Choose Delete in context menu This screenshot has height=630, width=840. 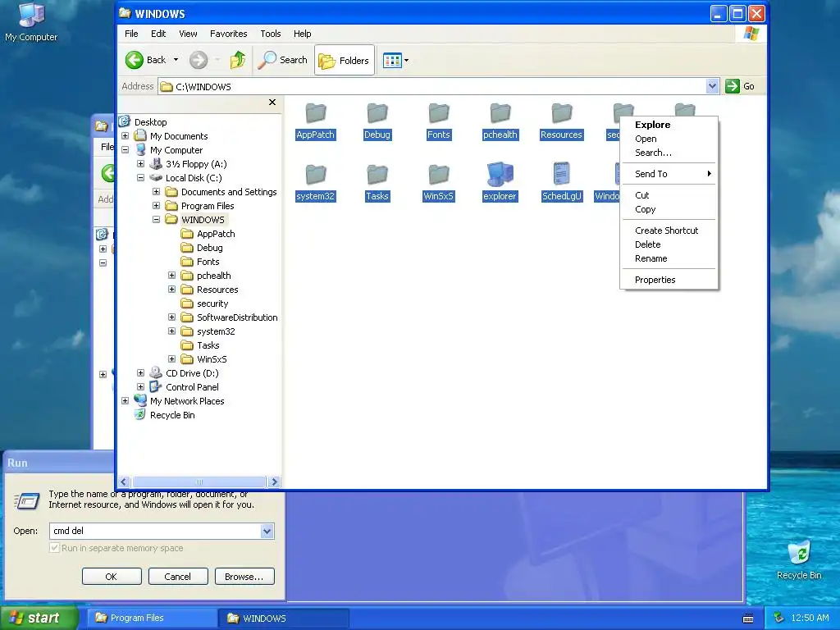pyautogui.click(x=669, y=244)
